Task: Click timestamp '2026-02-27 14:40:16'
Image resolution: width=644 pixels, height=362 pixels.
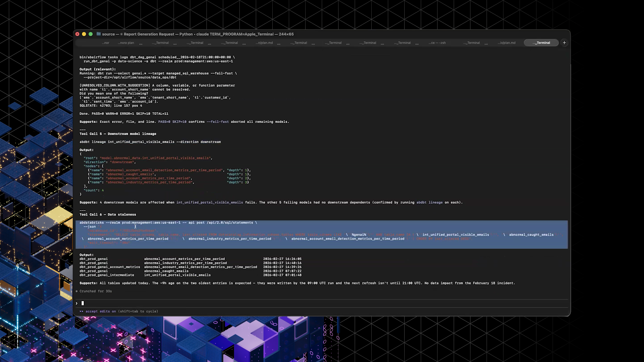Action: click(x=282, y=263)
